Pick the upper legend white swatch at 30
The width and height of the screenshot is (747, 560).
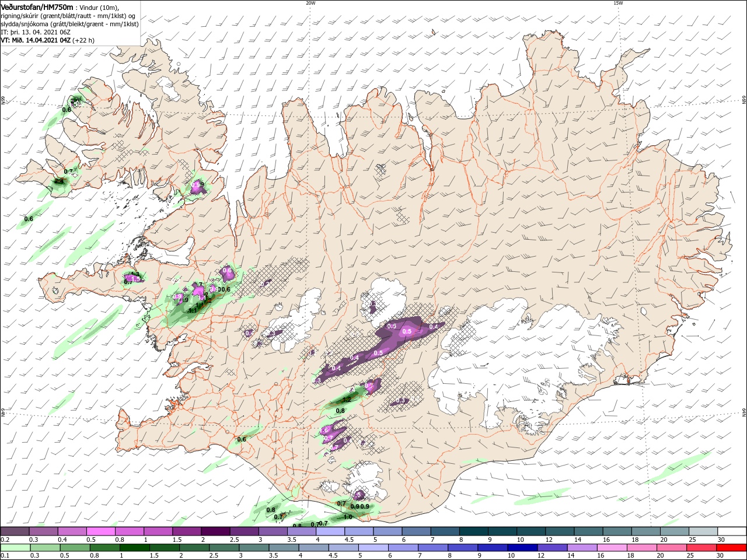pyautogui.click(x=732, y=531)
